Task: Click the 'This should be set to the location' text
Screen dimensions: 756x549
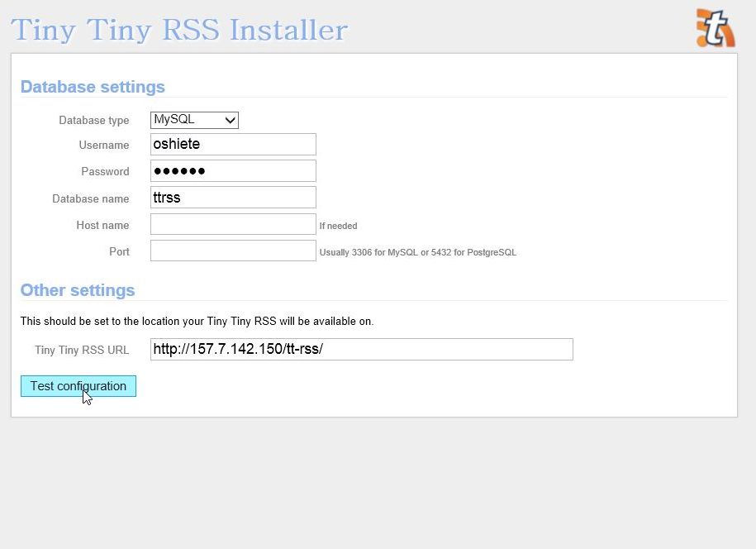Action: 197,322
